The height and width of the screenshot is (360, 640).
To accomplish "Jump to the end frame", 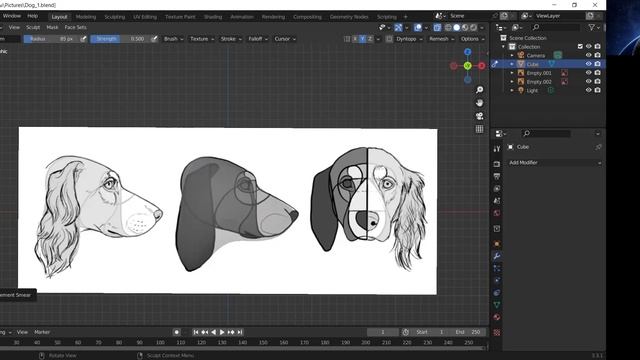I will coord(240,332).
